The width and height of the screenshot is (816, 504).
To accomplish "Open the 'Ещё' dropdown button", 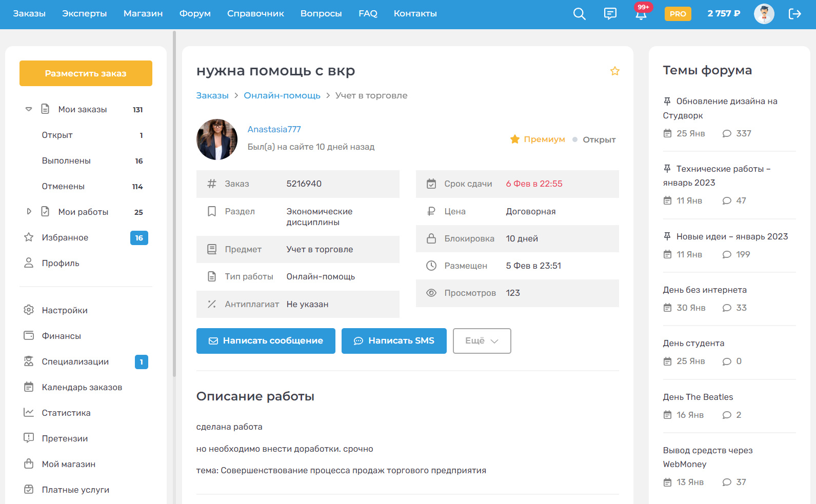I will click(x=482, y=341).
